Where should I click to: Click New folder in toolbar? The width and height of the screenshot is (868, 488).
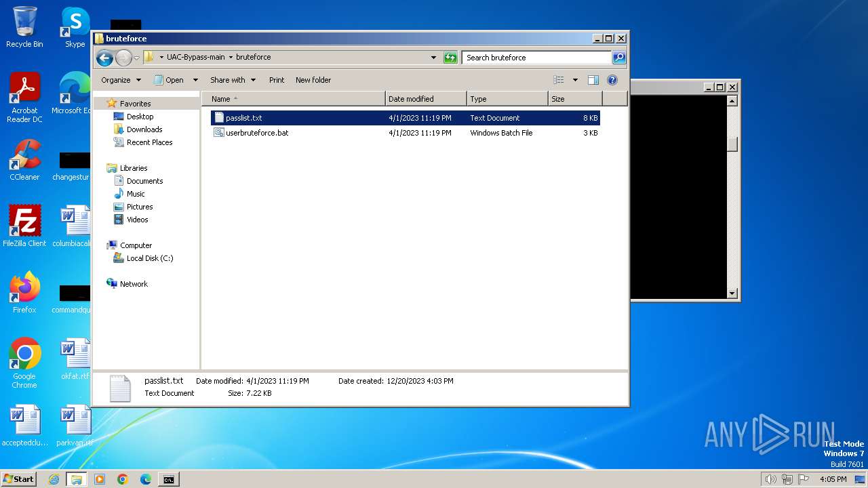click(x=313, y=80)
